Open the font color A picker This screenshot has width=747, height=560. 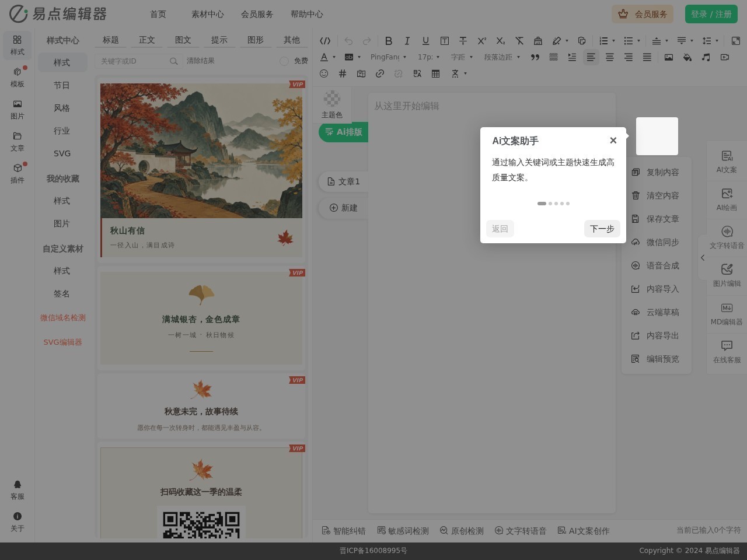[x=324, y=57]
